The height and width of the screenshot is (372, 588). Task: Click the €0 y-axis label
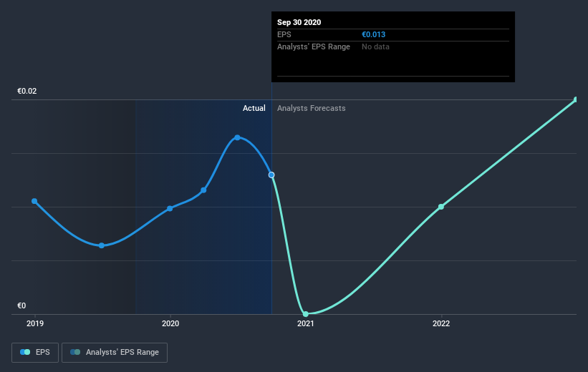21,305
